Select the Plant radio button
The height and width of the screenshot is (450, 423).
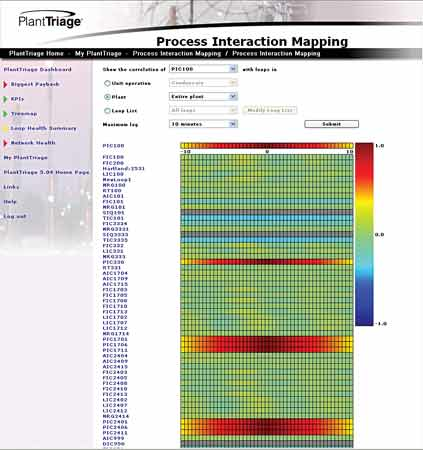[x=107, y=97]
